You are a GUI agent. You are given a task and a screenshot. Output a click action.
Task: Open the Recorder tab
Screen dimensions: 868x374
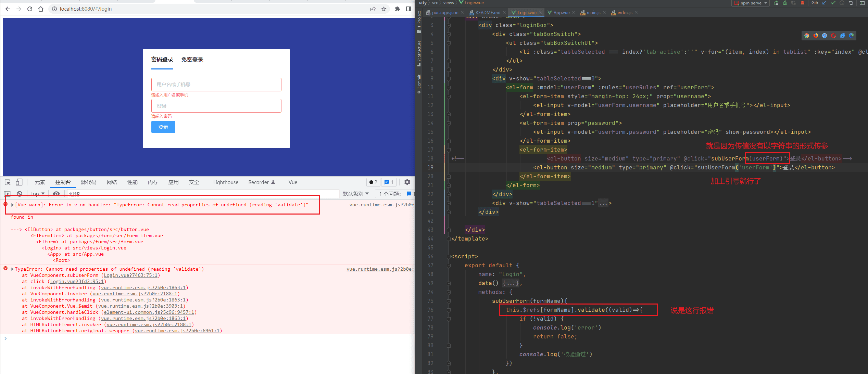coord(262,182)
